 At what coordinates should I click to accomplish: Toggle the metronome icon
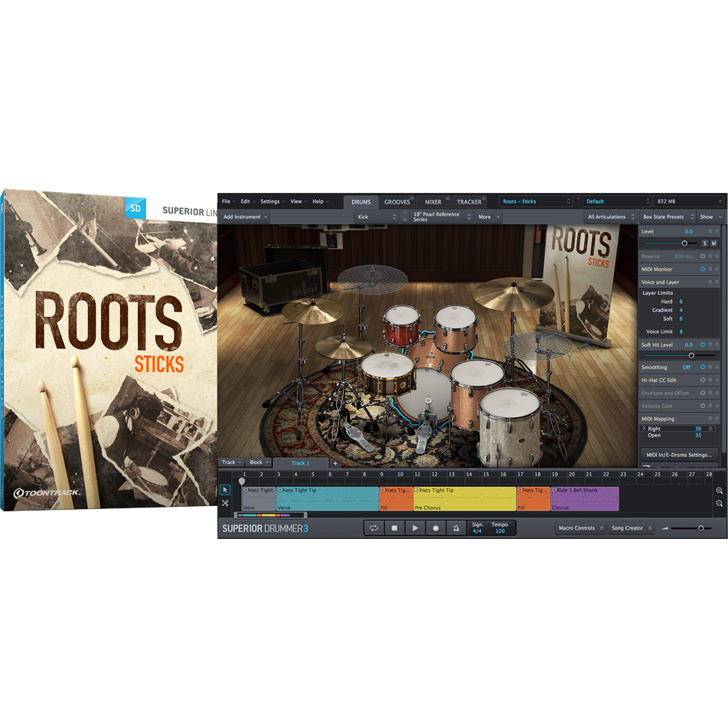[x=456, y=528]
